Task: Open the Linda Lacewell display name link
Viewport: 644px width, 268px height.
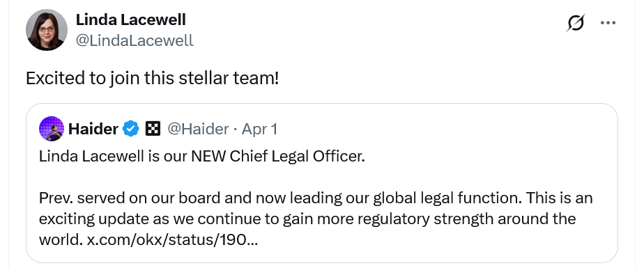Action: (130, 19)
